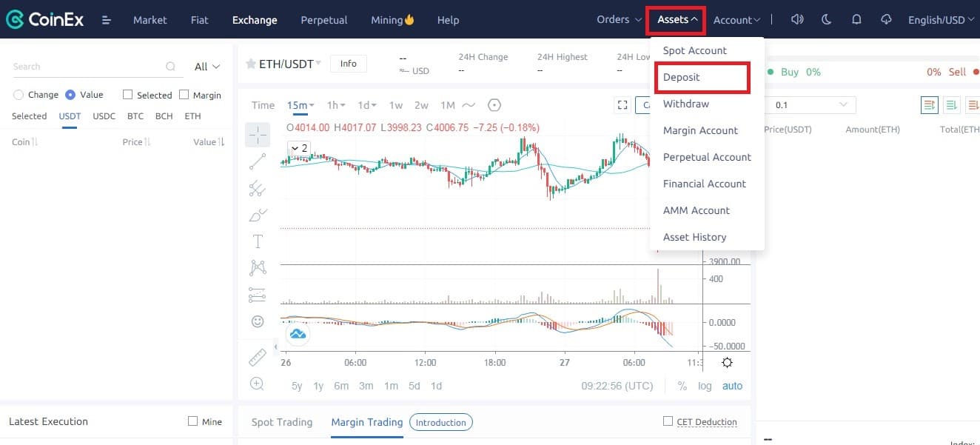Click the TradingView cloud logo

click(x=298, y=334)
